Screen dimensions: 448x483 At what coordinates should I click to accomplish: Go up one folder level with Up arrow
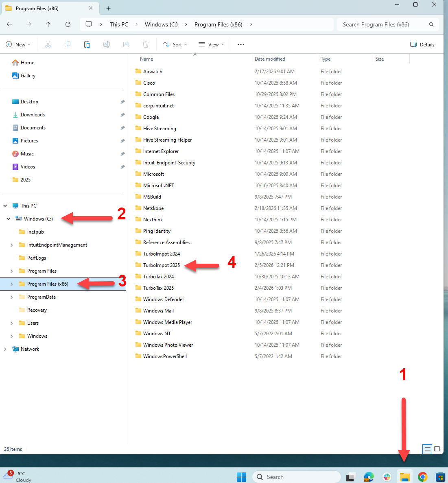pos(48,24)
